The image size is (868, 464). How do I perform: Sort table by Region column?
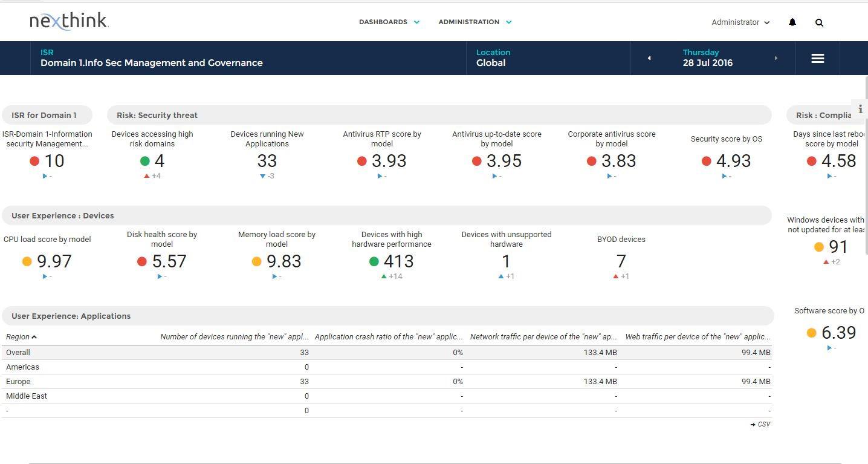[21, 337]
